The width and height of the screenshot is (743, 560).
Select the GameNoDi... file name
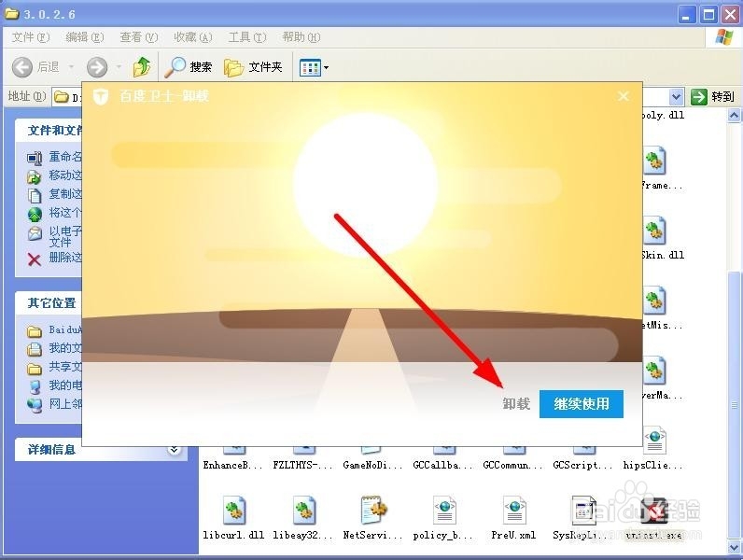click(373, 465)
